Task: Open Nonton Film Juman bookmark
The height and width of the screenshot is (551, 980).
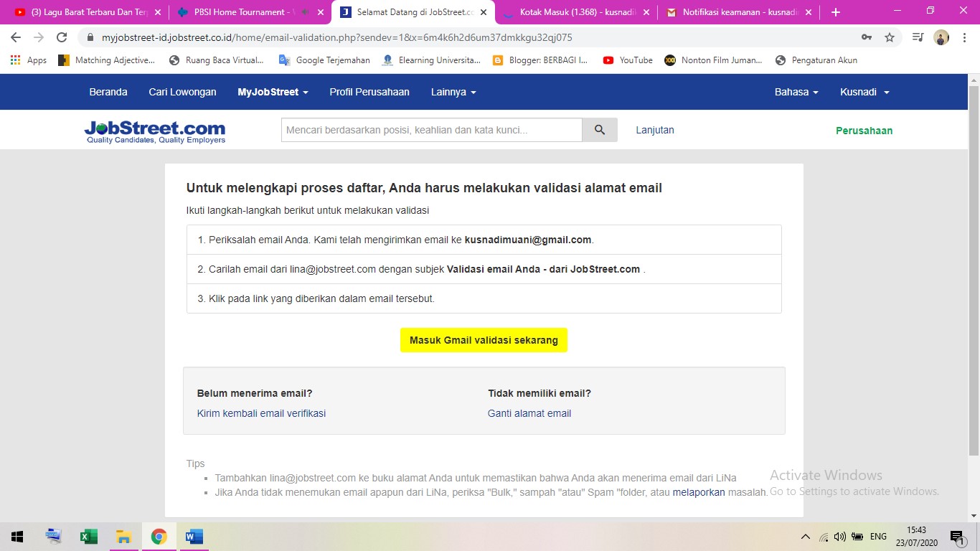Action: point(713,60)
